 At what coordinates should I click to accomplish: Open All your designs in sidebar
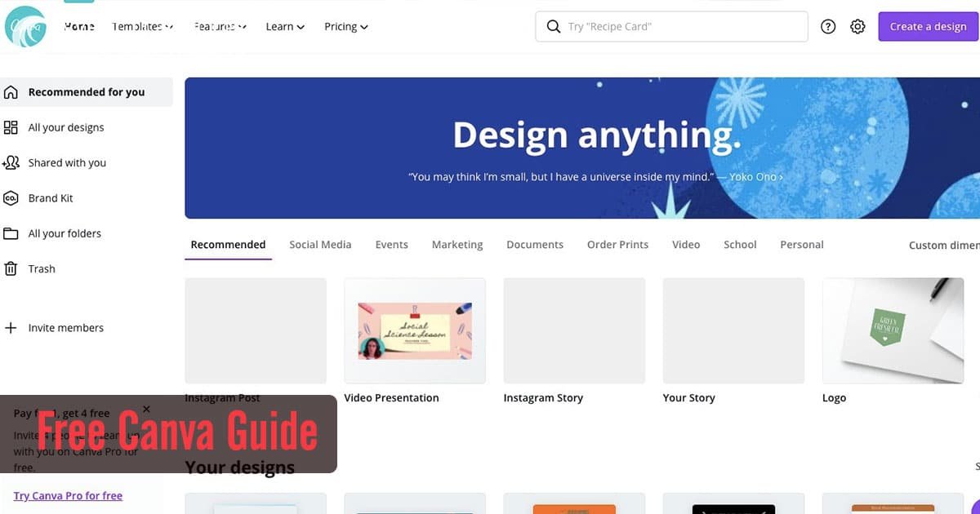click(66, 127)
